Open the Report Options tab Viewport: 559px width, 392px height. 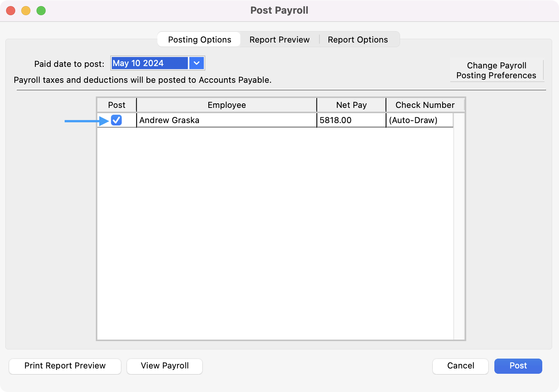click(x=357, y=40)
